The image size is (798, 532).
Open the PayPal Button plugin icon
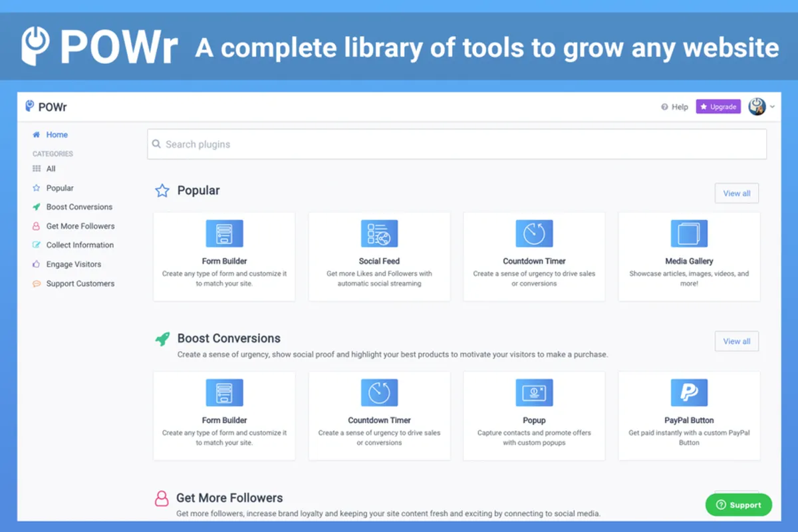tap(690, 393)
